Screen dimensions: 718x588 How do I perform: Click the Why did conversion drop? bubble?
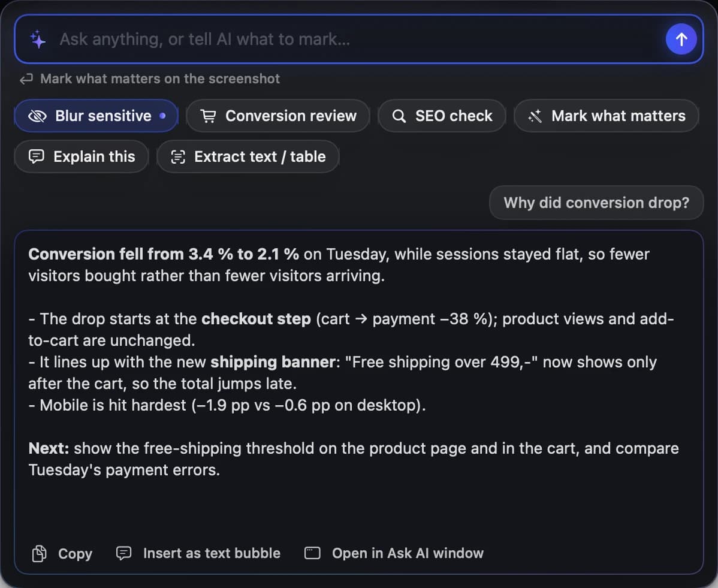596,203
